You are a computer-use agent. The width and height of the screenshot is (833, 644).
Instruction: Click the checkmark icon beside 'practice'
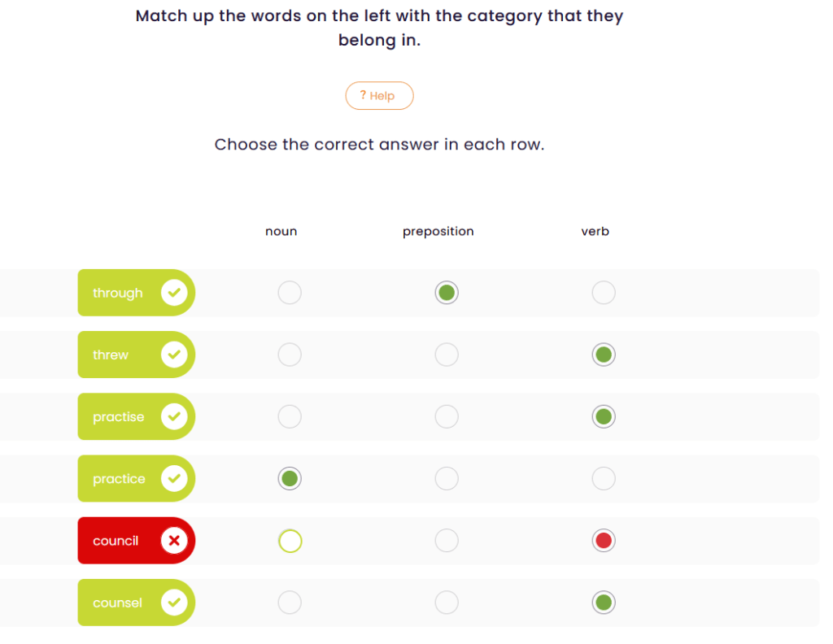[174, 479]
